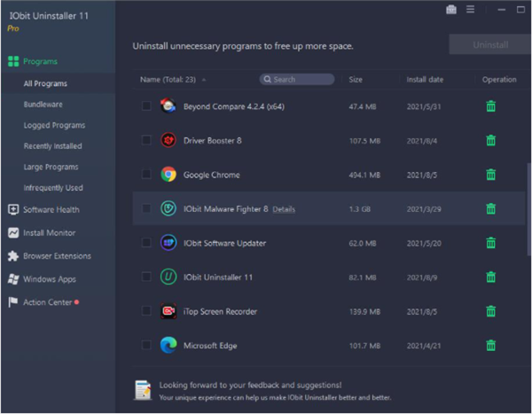
Task: Click the Google Chrome app icon
Action: [168, 175]
